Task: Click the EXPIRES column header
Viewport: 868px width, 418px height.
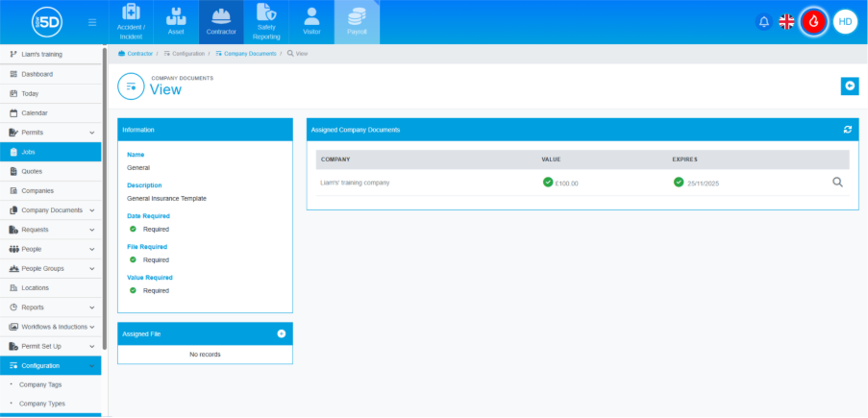Action: 684,160
